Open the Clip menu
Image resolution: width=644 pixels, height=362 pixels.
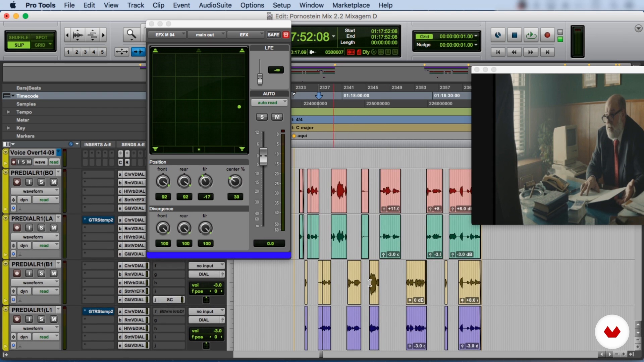(158, 5)
